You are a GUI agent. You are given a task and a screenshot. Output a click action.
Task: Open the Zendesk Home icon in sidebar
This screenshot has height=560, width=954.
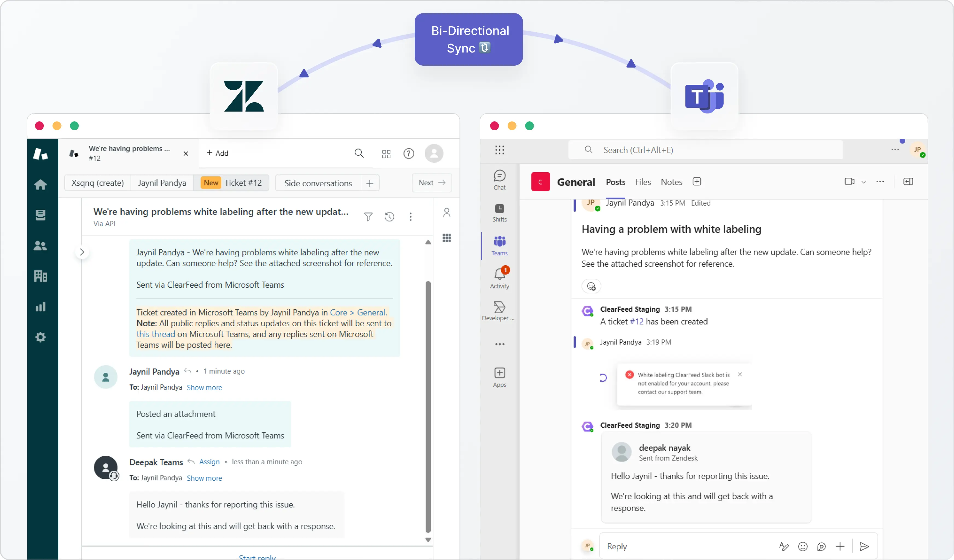40,185
